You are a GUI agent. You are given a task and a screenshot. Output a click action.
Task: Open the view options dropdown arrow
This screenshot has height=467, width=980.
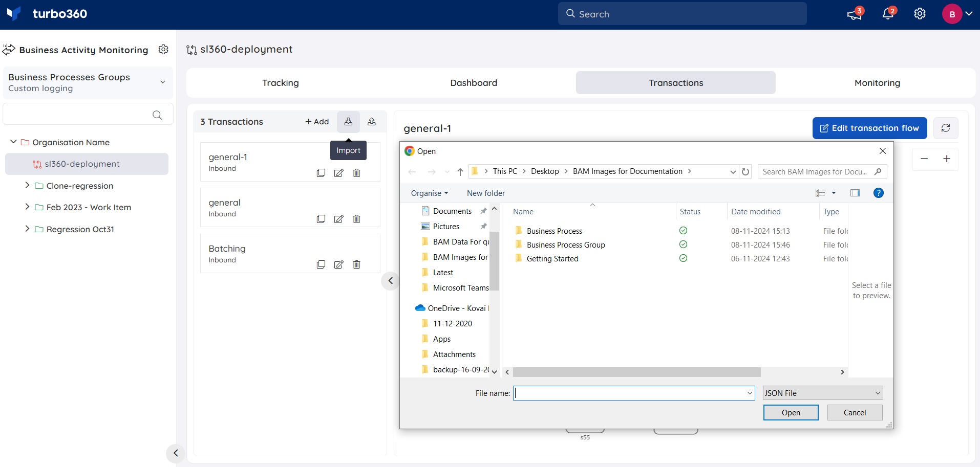click(x=834, y=193)
